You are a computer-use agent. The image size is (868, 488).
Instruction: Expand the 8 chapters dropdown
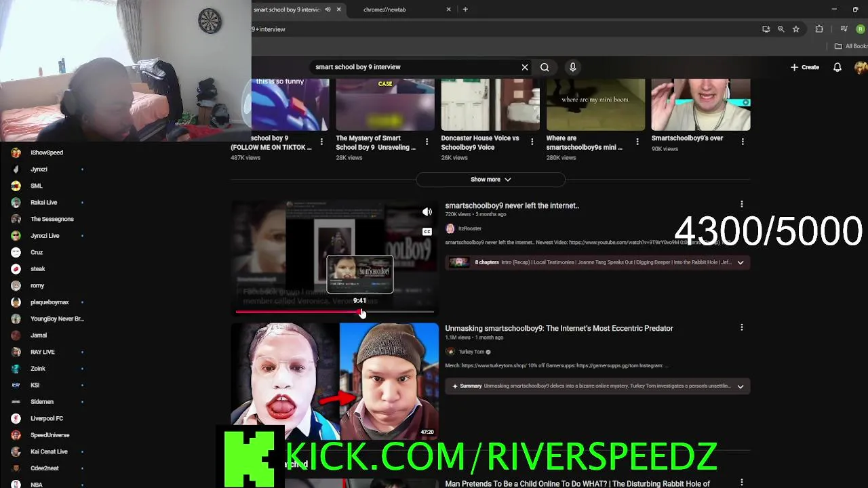741,262
